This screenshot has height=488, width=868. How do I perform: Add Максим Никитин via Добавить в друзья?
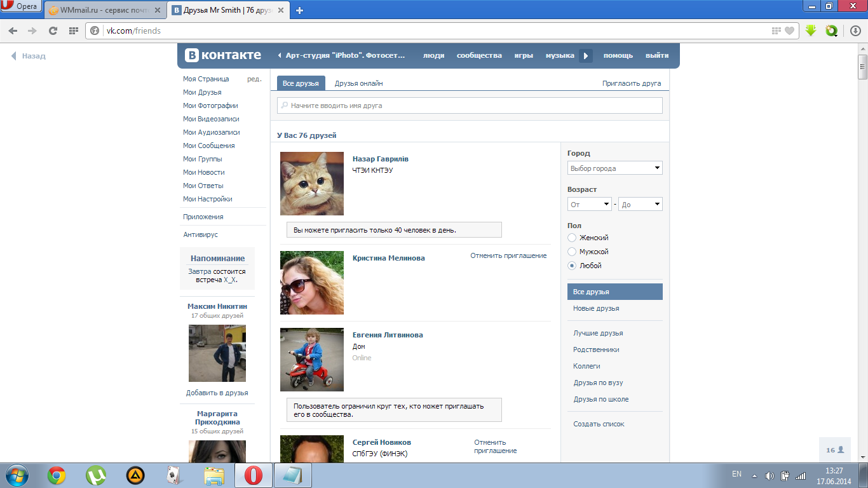(x=217, y=393)
